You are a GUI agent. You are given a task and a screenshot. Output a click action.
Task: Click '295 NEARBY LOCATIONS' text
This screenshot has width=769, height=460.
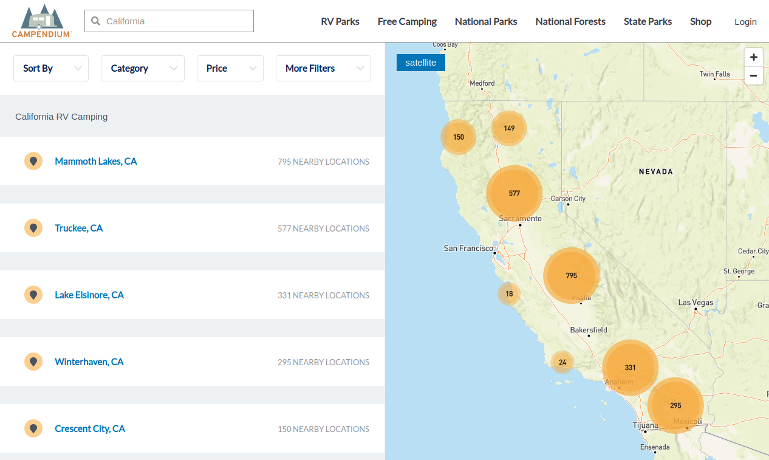[x=323, y=362]
